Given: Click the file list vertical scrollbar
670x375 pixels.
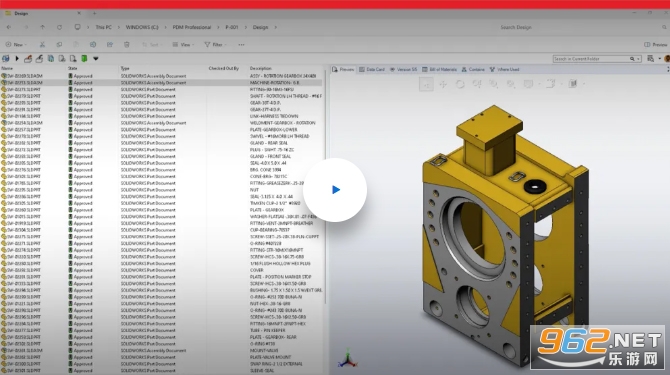Looking at the screenshot, I should 326,188.
